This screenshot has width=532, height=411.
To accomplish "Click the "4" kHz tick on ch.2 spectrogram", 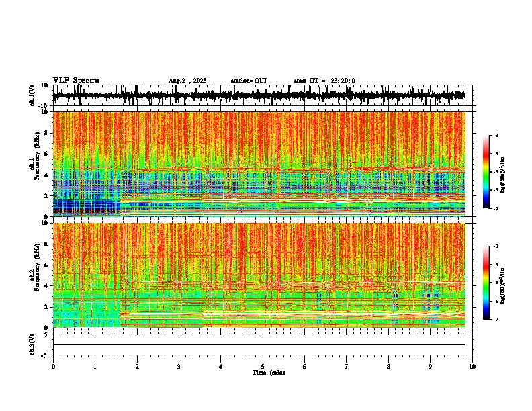I will tap(47, 286).
